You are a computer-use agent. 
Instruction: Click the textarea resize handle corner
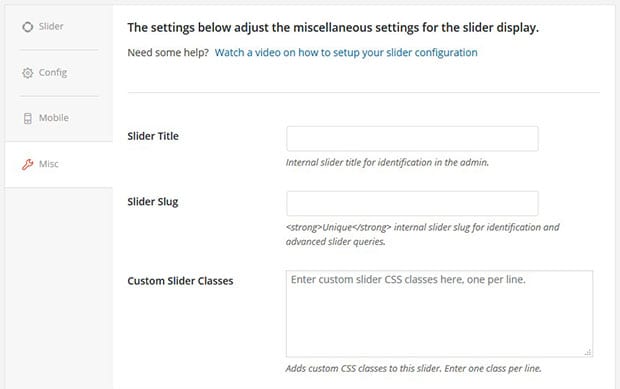tap(588, 352)
